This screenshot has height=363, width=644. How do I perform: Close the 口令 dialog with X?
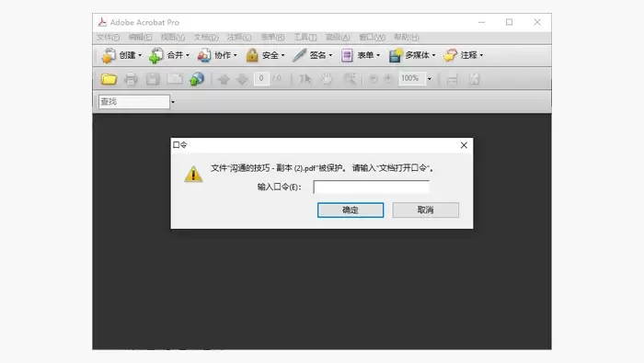coord(464,145)
